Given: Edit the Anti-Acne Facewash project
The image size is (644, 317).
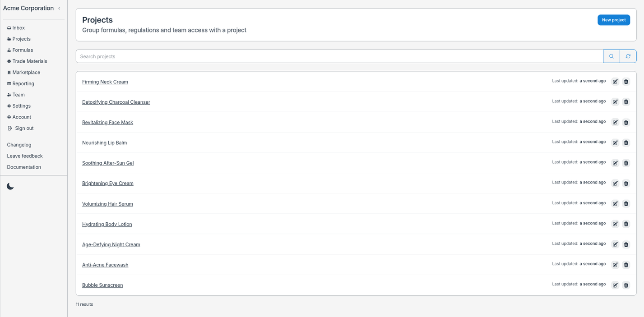Looking at the screenshot, I should (615, 265).
